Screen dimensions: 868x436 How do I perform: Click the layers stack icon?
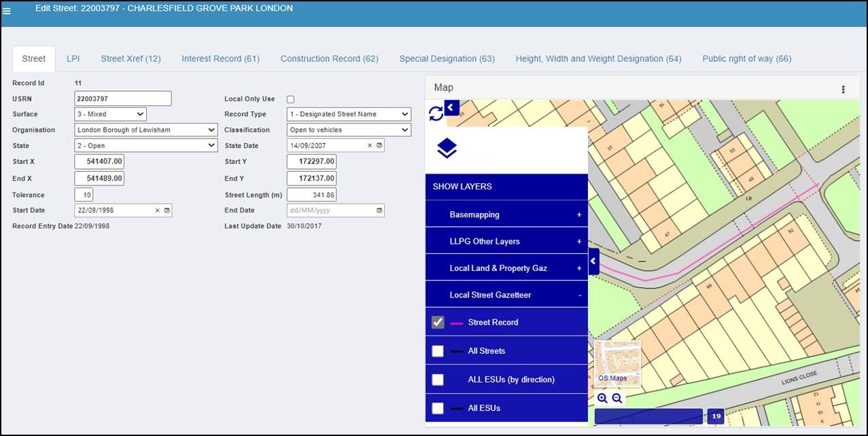pyautogui.click(x=447, y=148)
